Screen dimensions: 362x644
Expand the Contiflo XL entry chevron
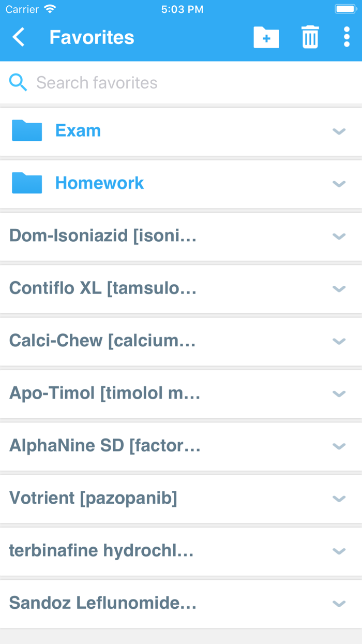click(339, 289)
